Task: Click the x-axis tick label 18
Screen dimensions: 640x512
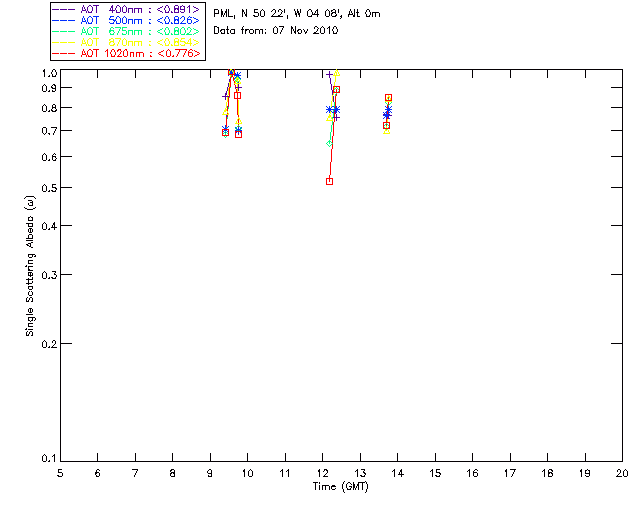Action: (x=548, y=473)
